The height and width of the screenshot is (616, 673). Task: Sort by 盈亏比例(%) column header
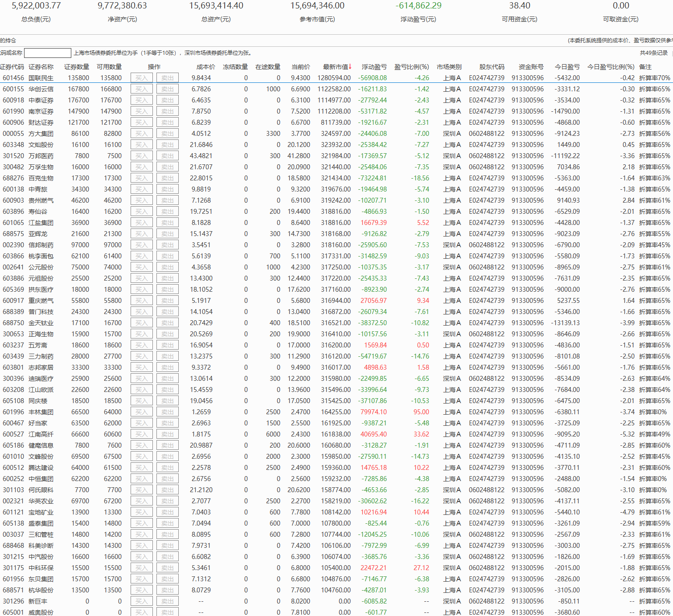point(412,67)
